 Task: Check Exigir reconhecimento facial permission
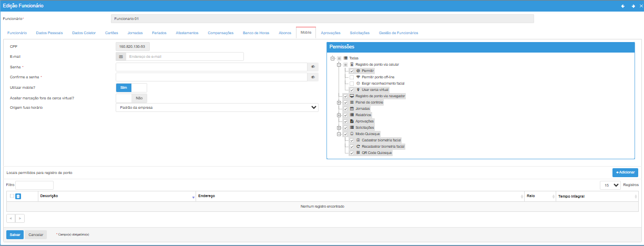coord(352,84)
